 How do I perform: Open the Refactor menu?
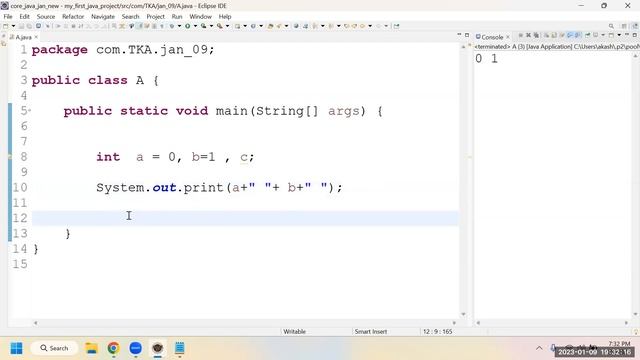(x=73, y=16)
